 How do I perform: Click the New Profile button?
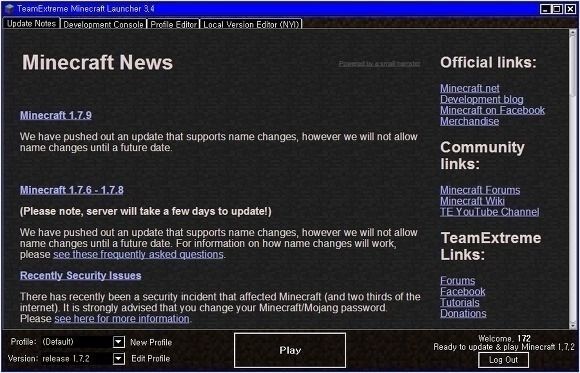pyautogui.click(x=151, y=342)
